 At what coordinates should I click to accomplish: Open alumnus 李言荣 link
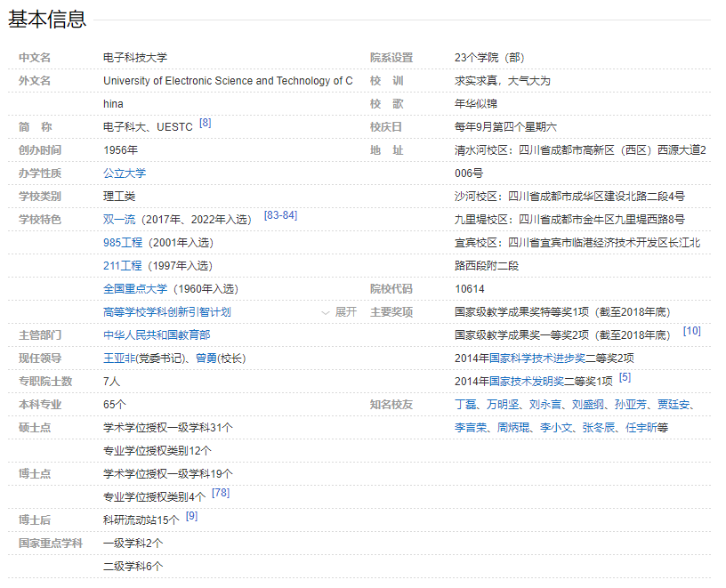471,428
